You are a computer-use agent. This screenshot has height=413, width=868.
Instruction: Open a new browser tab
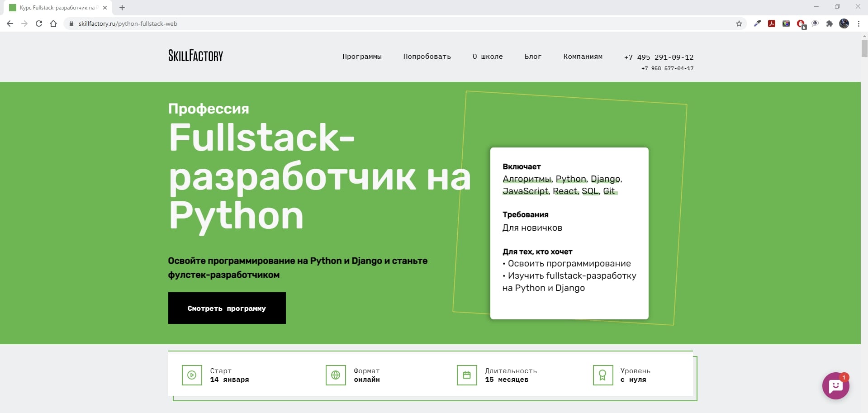(122, 8)
